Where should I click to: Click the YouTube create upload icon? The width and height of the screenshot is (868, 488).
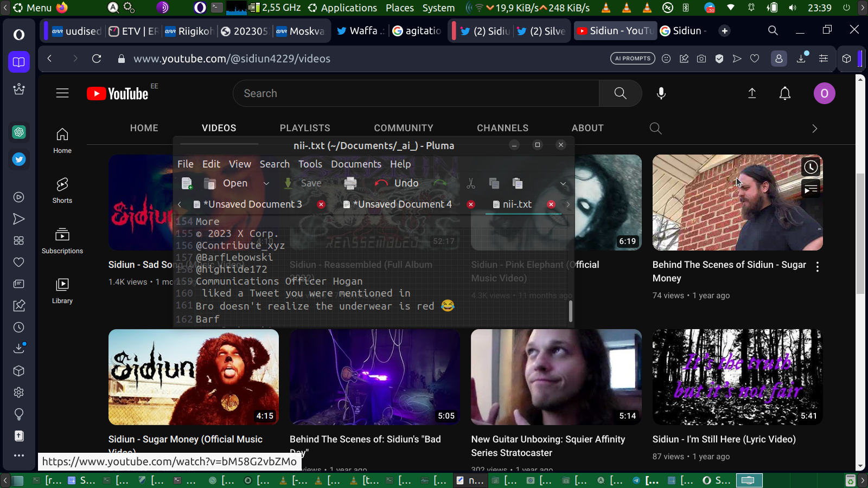pos(752,93)
